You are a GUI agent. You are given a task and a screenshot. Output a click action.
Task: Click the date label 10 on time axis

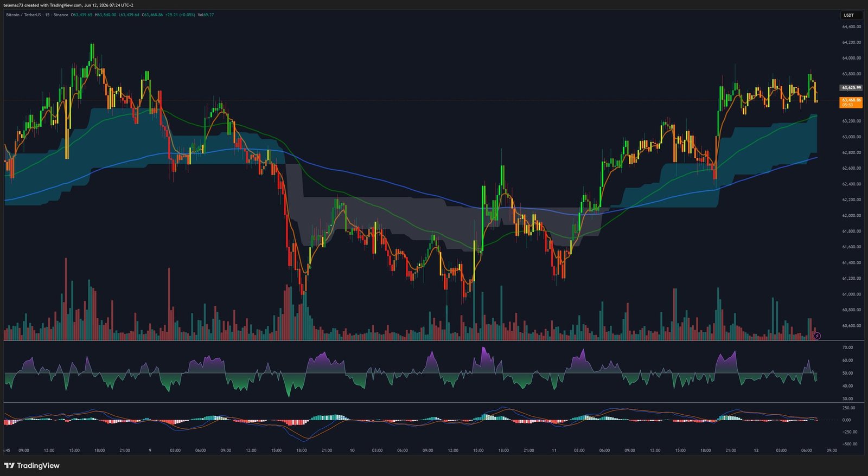click(x=352, y=450)
